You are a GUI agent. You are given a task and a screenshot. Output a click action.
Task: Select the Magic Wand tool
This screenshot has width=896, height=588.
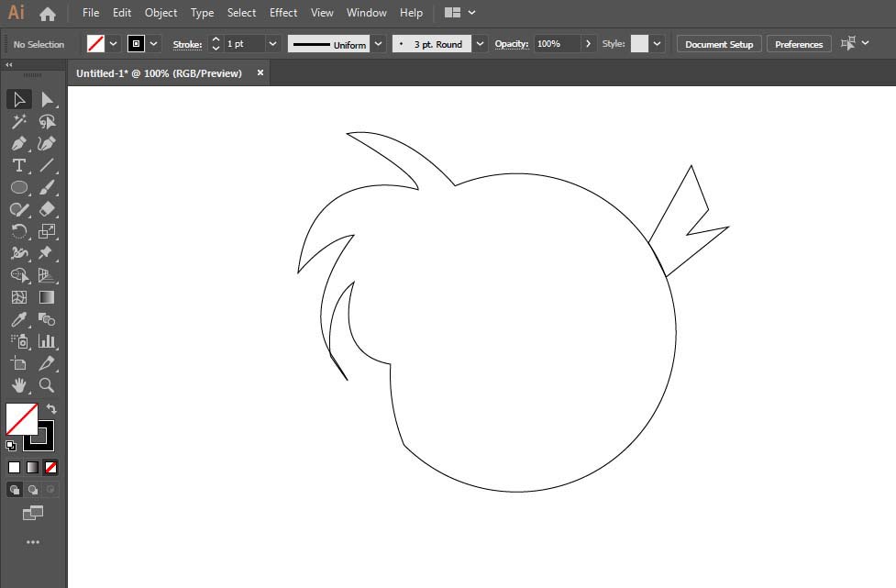(19, 121)
